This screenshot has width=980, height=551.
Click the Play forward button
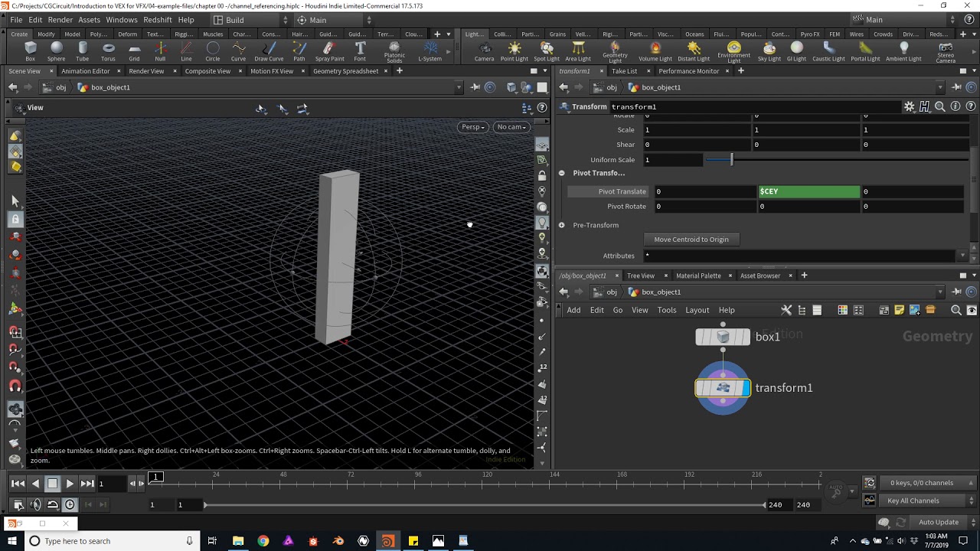click(70, 483)
